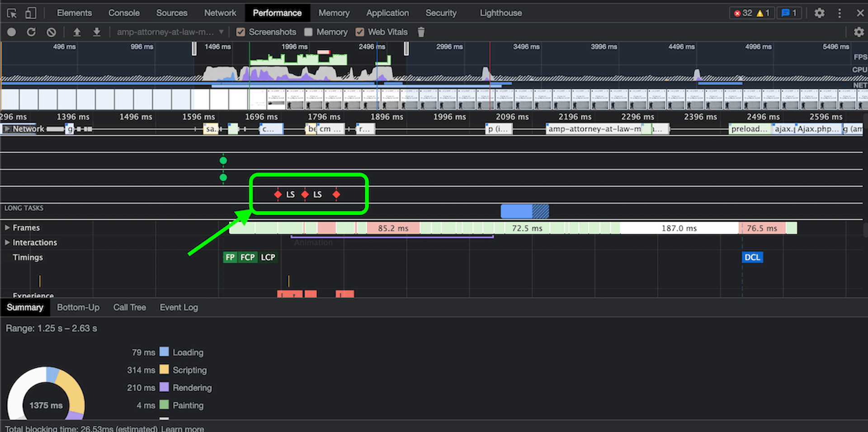Select the 85.2 ms frame
This screenshot has width=868, height=432.
pos(393,228)
